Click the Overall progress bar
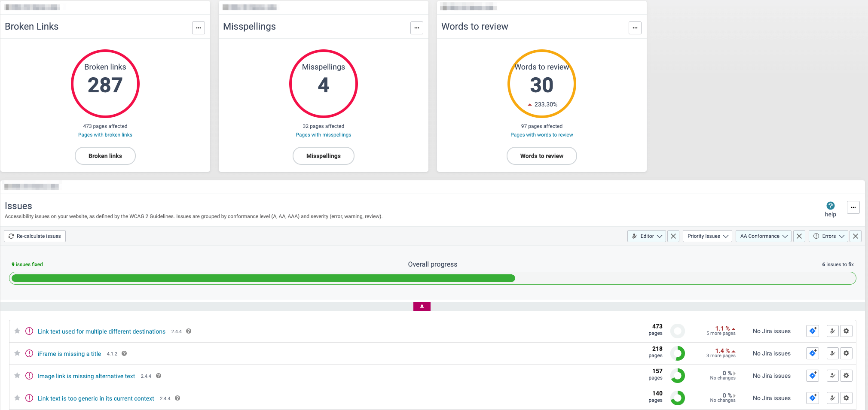Image resolution: width=868 pixels, height=410 pixels. tap(432, 278)
